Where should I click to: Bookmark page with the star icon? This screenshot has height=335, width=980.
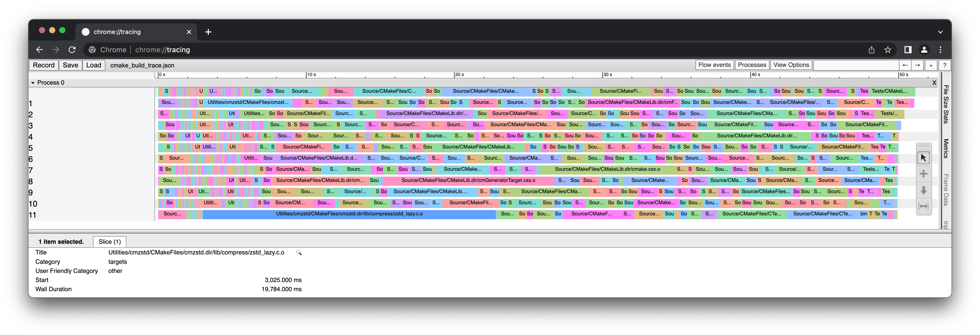click(x=888, y=49)
